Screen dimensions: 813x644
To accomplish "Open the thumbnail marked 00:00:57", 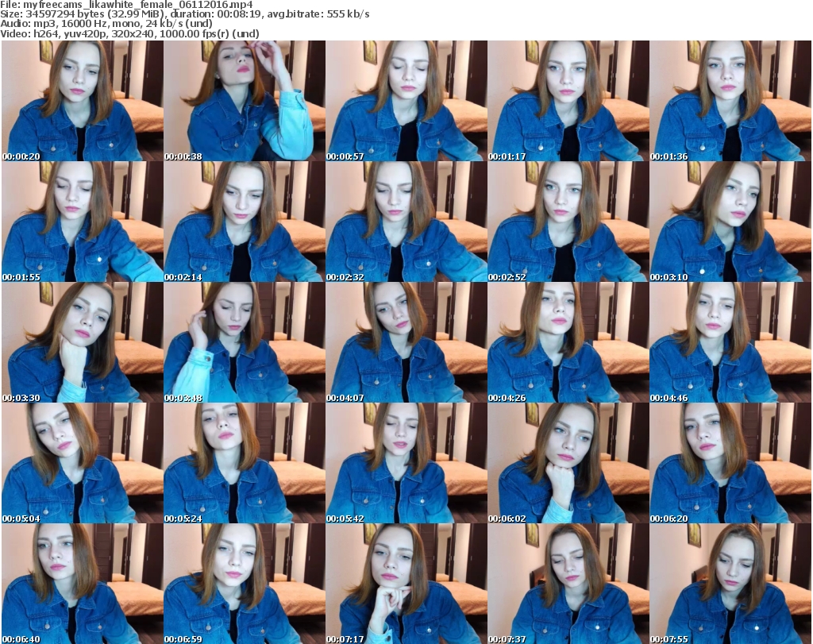I will (406, 101).
